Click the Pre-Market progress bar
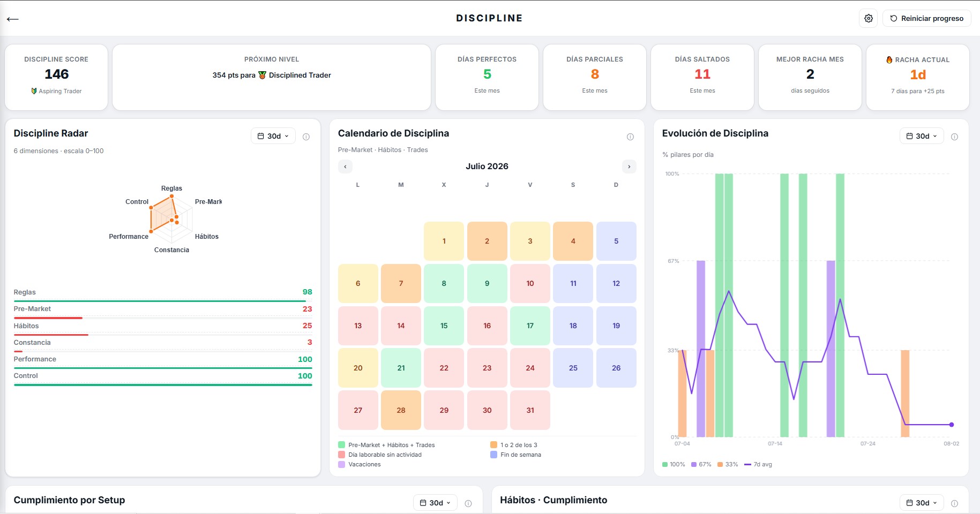The width and height of the screenshot is (980, 514). click(163, 318)
